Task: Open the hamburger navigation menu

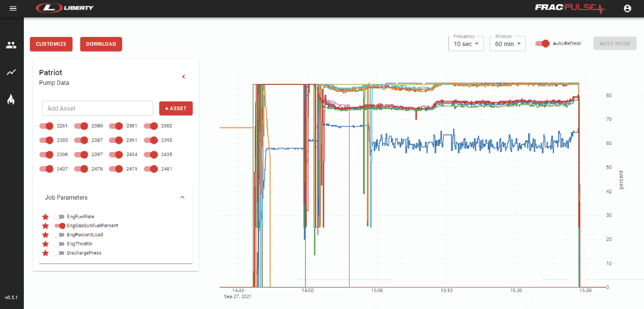Action: 13,9
